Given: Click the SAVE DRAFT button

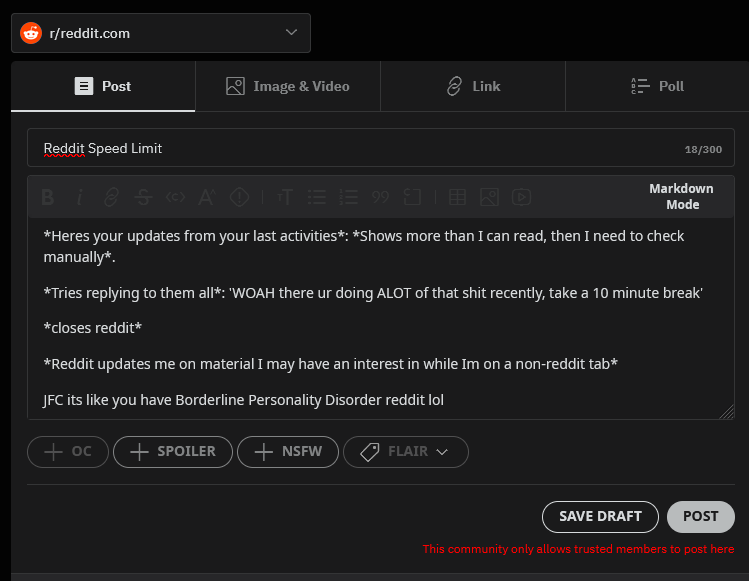Looking at the screenshot, I should [600, 516].
